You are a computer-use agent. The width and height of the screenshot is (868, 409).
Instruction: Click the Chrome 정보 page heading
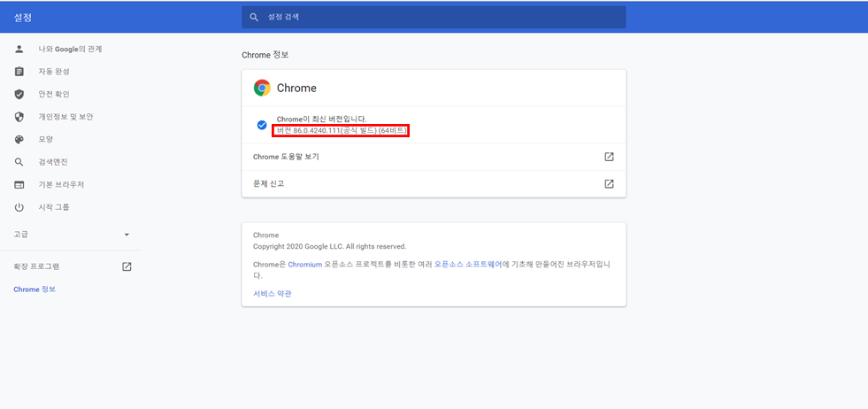pyautogui.click(x=265, y=56)
